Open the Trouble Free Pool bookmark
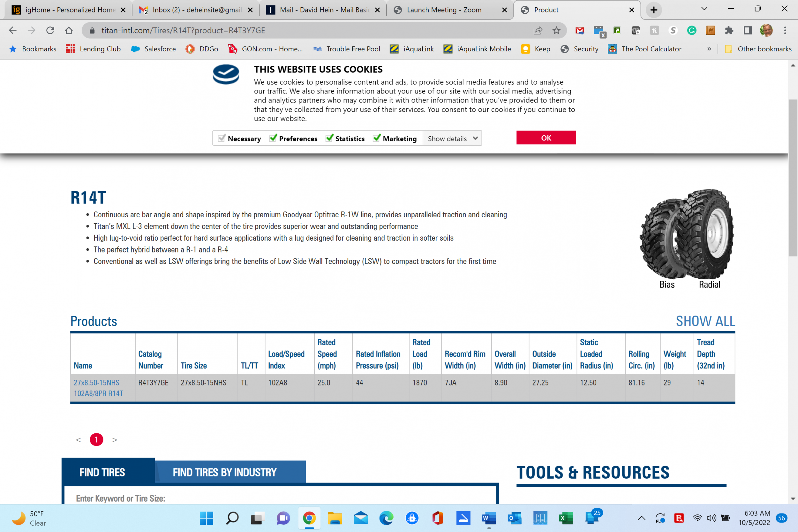 point(346,49)
